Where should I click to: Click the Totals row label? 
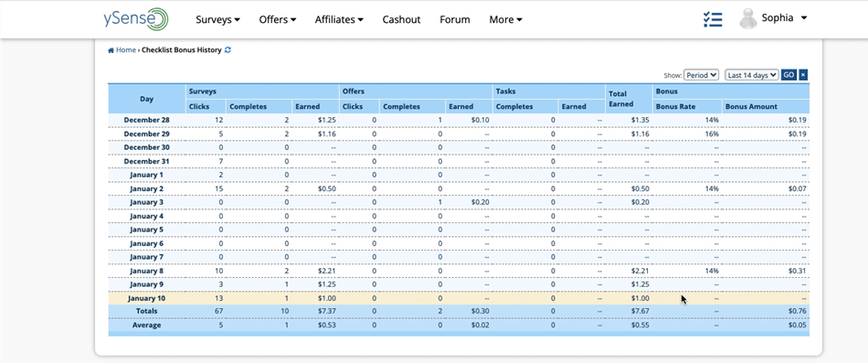[147, 311]
